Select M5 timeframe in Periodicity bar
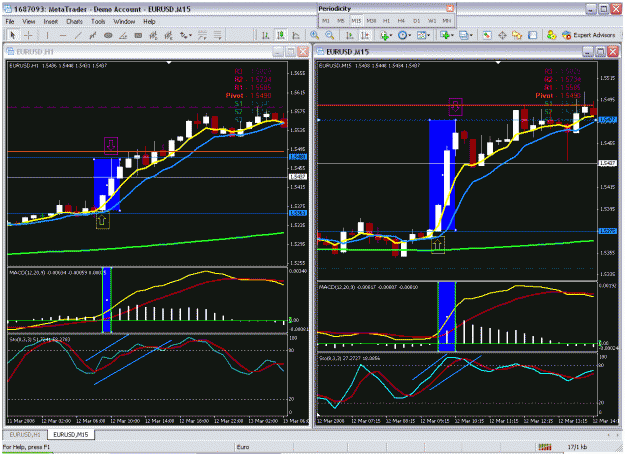Viewport: 625px width, 454px height. click(341, 21)
